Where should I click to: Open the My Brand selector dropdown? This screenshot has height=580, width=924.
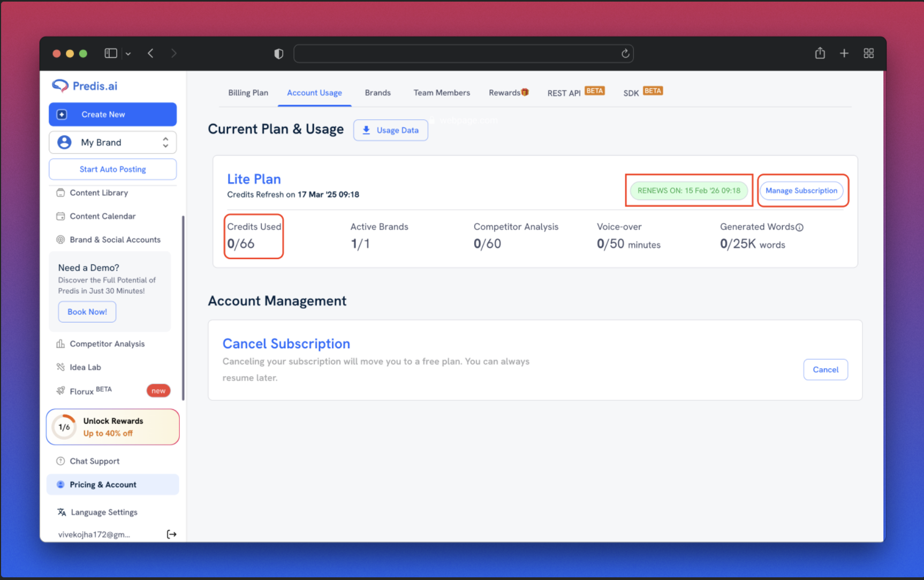click(112, 142)
